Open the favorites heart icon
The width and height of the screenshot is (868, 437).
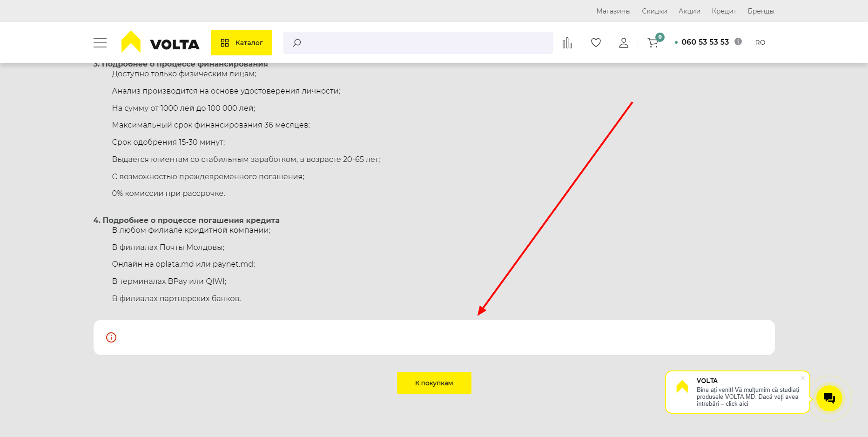(x=596, y=43)
